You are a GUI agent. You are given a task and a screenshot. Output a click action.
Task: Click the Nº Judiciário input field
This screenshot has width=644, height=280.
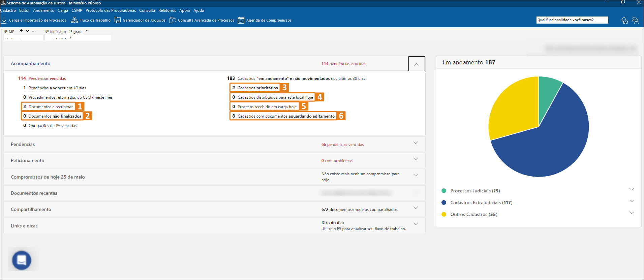78,38
